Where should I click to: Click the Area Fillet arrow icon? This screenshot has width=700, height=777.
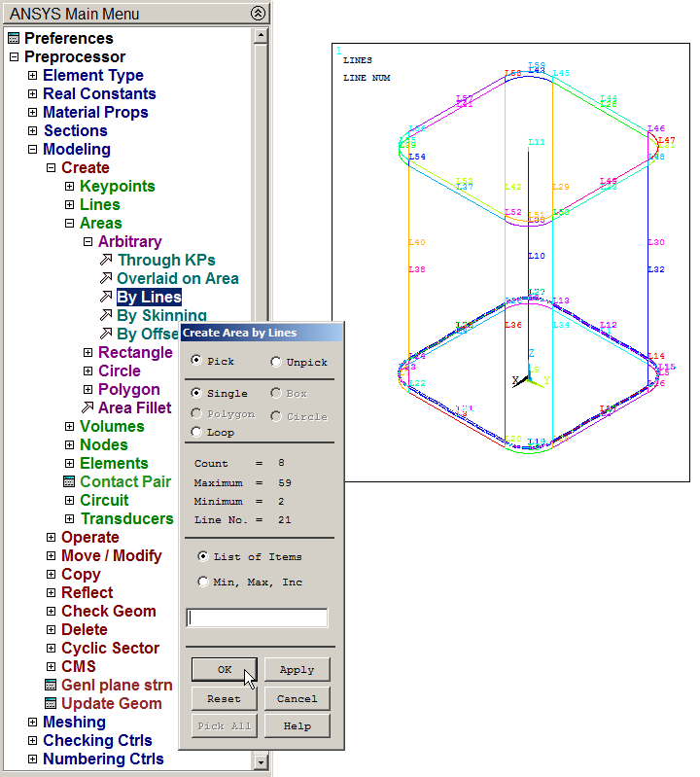click(87, 407)
